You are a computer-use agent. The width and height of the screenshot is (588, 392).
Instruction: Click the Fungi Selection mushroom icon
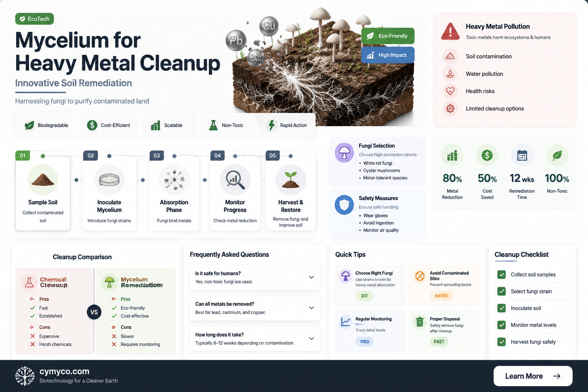pyautogui.click(x=345, y=153)
